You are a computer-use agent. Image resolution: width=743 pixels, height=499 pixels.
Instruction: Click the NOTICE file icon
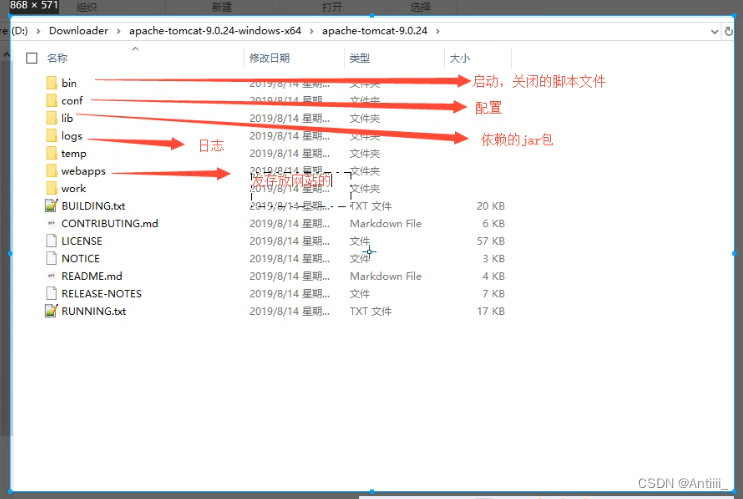(51, 258)
